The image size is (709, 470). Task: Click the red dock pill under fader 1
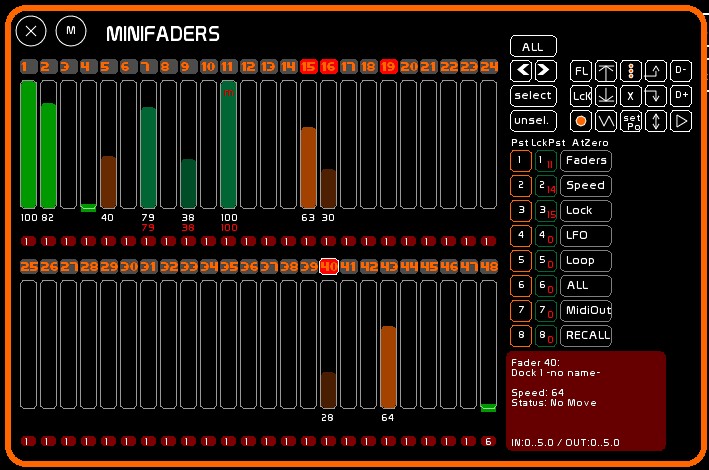(x=28, y=241)
